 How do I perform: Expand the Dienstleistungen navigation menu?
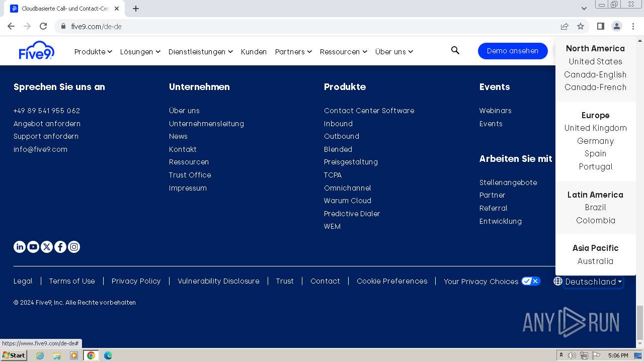click(200, 52)
